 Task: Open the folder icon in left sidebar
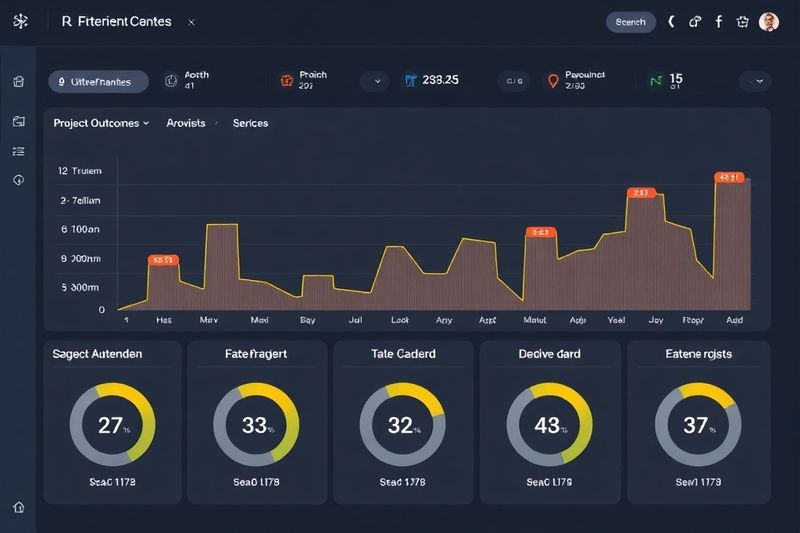tap(18, 121)
